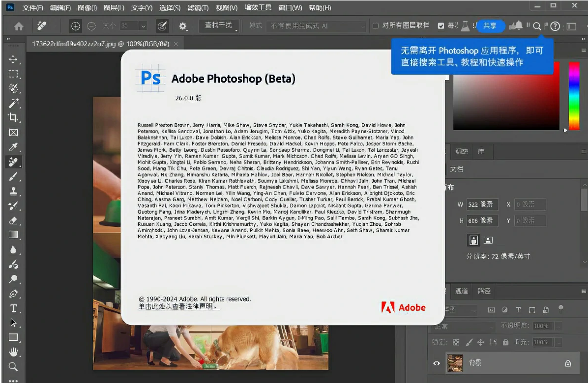Click the beaker beta feedback icon

click(466, 26)
